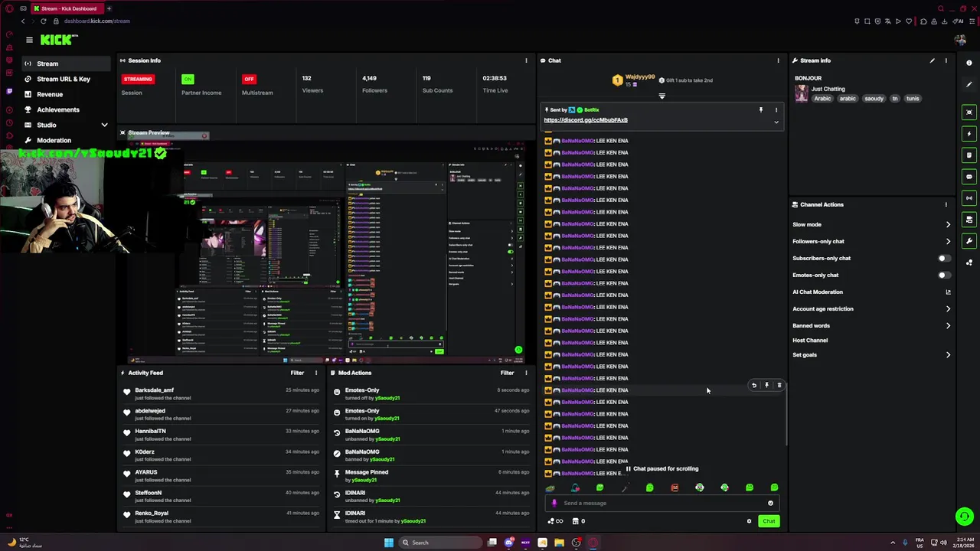Expand the Studio submenu

(104, 125)
